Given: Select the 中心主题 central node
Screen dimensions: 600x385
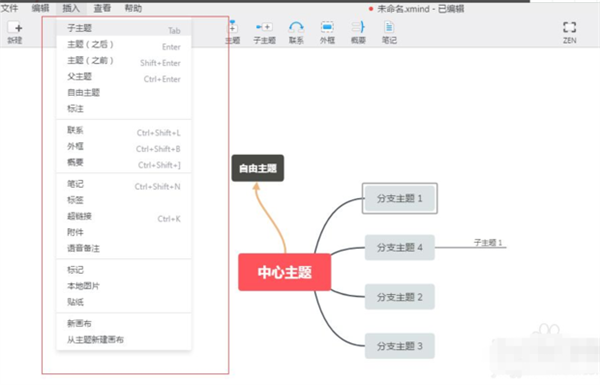Looking at the screenshot, I should (284, 272).
